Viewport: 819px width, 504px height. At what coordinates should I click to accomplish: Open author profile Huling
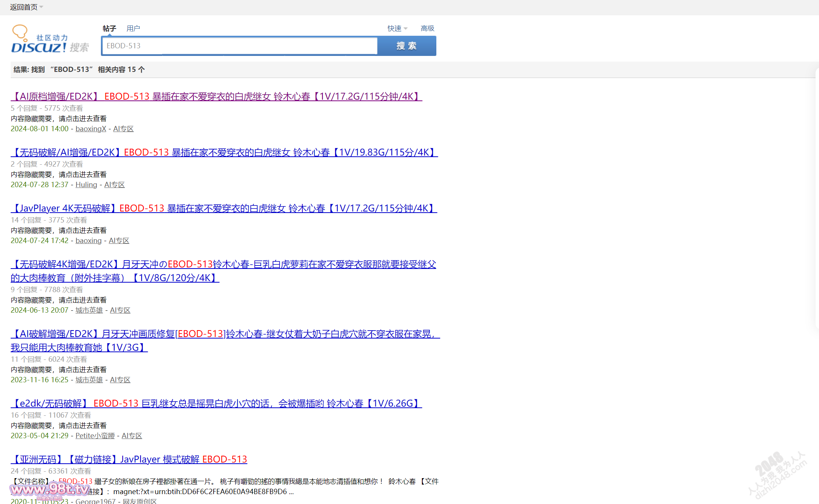[86, 185]
